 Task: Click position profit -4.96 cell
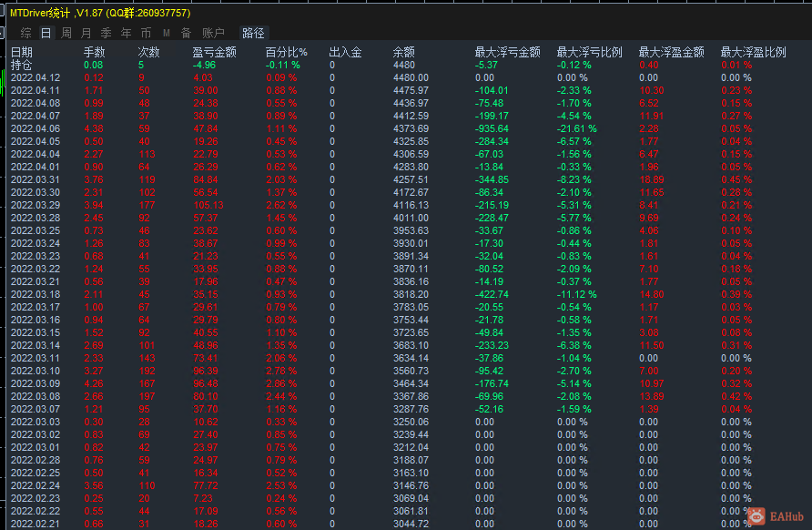(204, 66)
